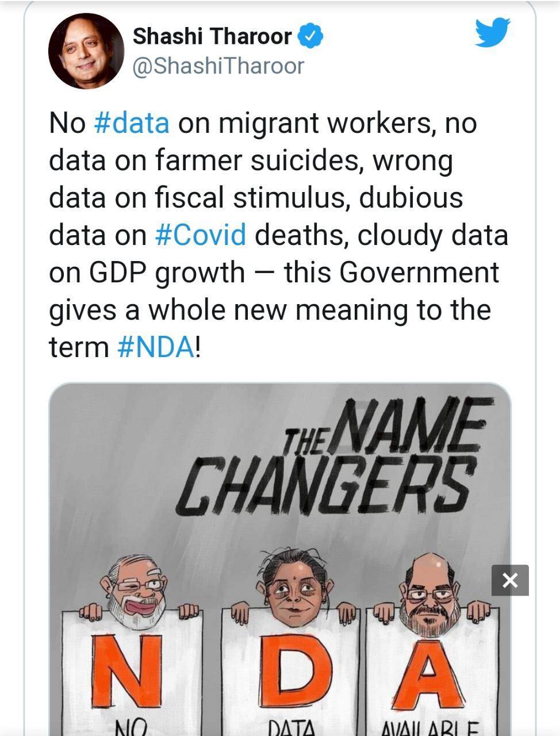Open the #NDA hashtag link
Viewport: 560px width, 736px height.
pos(155,347)
